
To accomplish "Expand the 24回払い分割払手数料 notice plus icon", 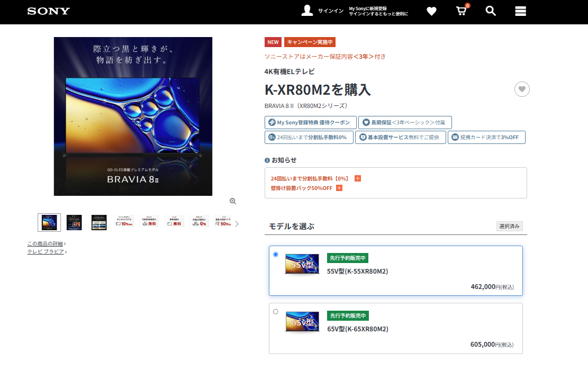I will pos(358,178).
